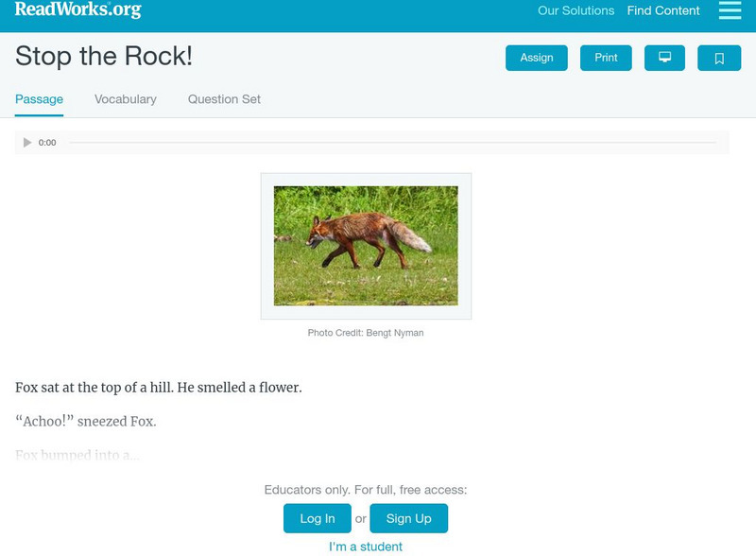Click the Print button
The image size is (756, 556).
pyautogui.click(x=606, y=58)
